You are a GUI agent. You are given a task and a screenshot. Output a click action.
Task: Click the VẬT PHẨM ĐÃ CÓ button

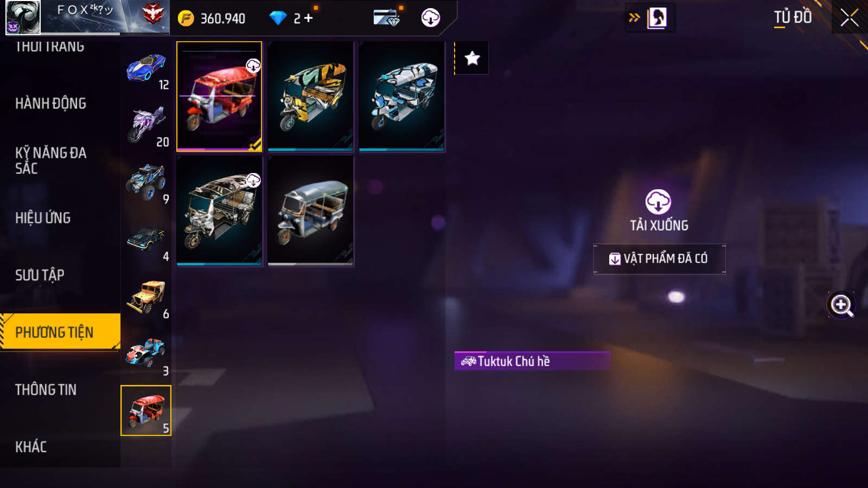[x=659, y=259]
